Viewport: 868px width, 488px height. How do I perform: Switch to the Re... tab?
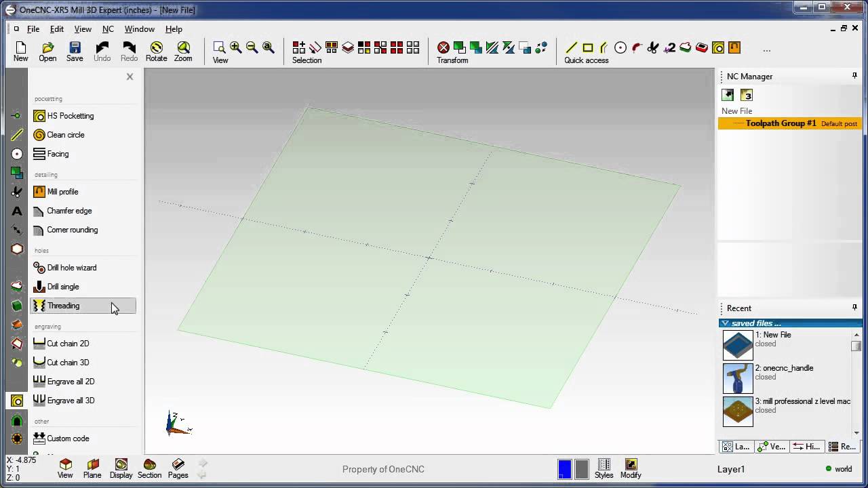click(842, 447)
